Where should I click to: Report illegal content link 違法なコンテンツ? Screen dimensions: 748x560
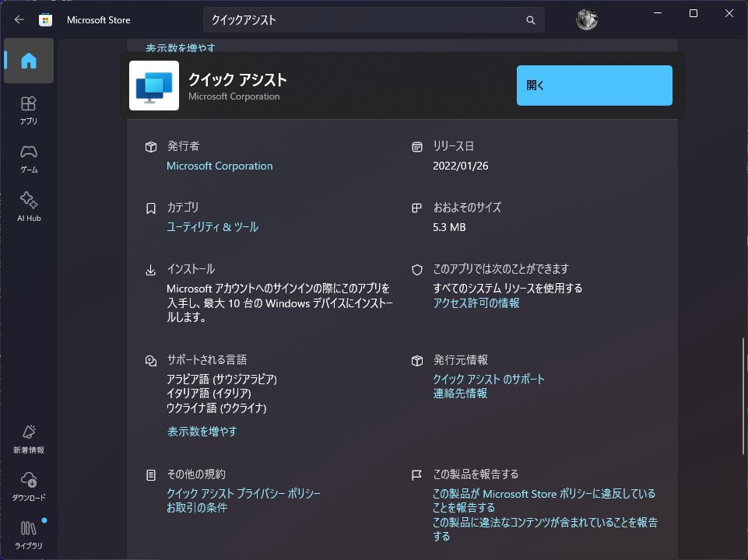coord(545,529)
